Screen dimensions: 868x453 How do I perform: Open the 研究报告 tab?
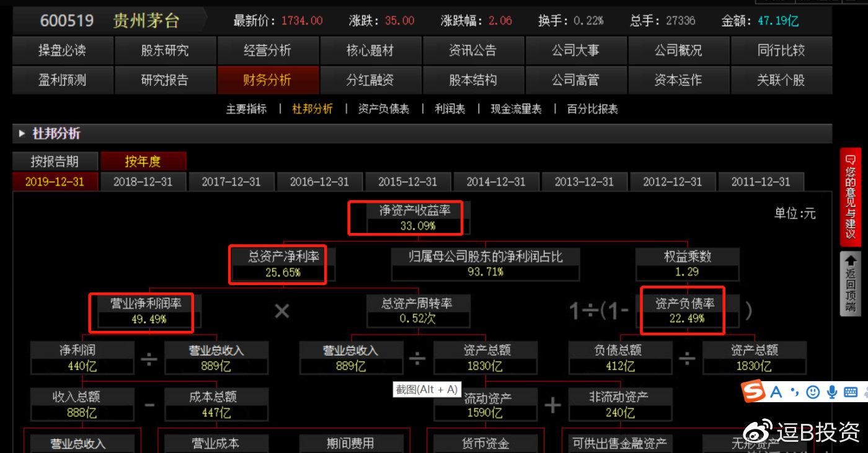[x=165, y=80]
